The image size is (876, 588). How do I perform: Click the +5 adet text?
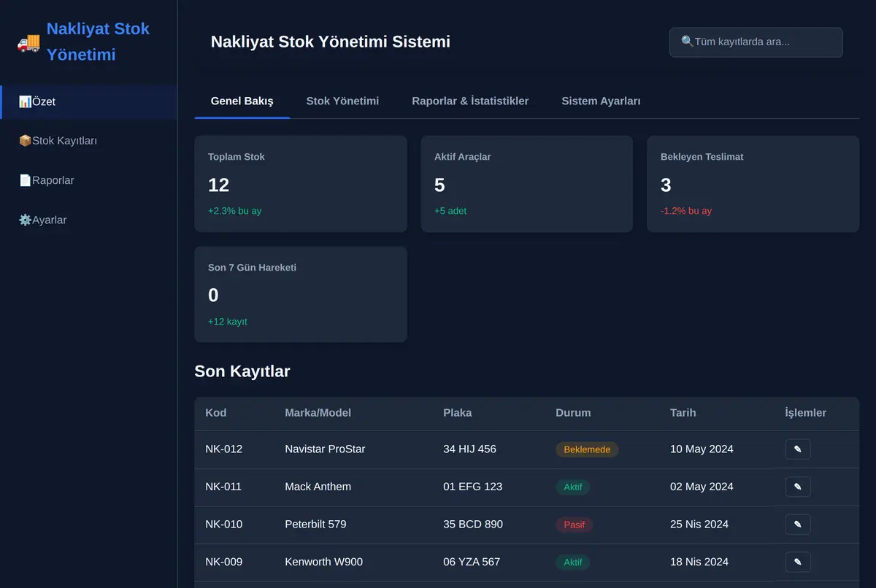[x=450, y=211]
